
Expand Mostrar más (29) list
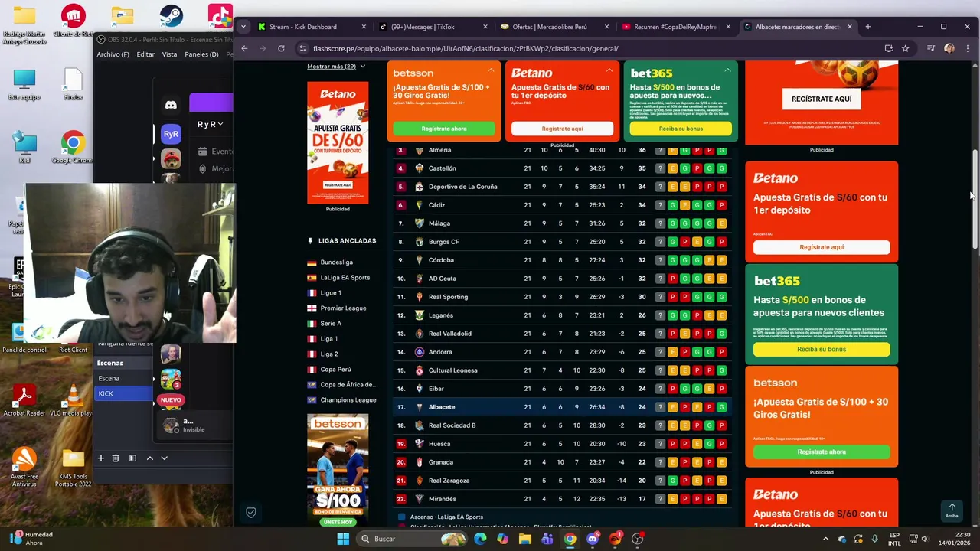[336, 67]
